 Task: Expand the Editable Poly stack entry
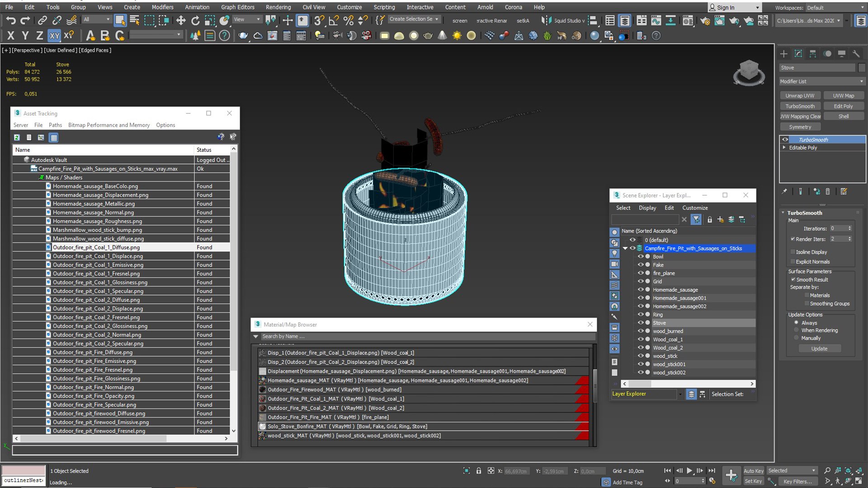tap(784, 147)
